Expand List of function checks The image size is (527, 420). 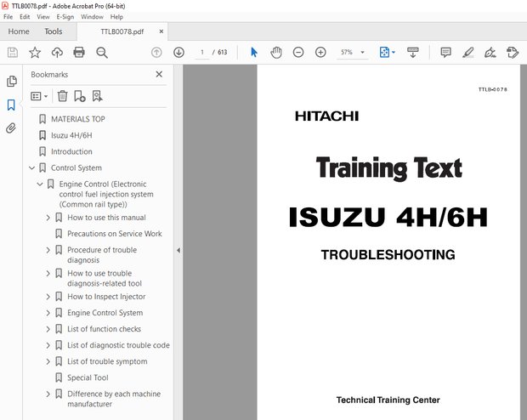click(48, 329)
